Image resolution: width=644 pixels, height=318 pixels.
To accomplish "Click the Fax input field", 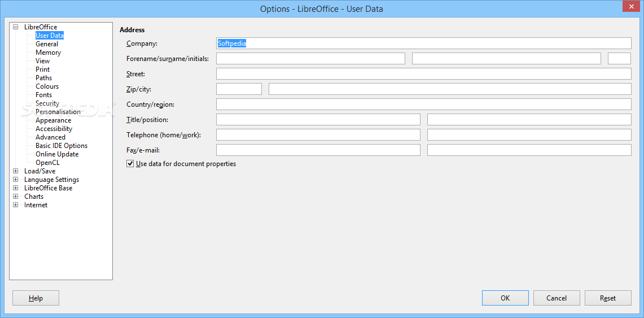I will (x=318, y=150).
